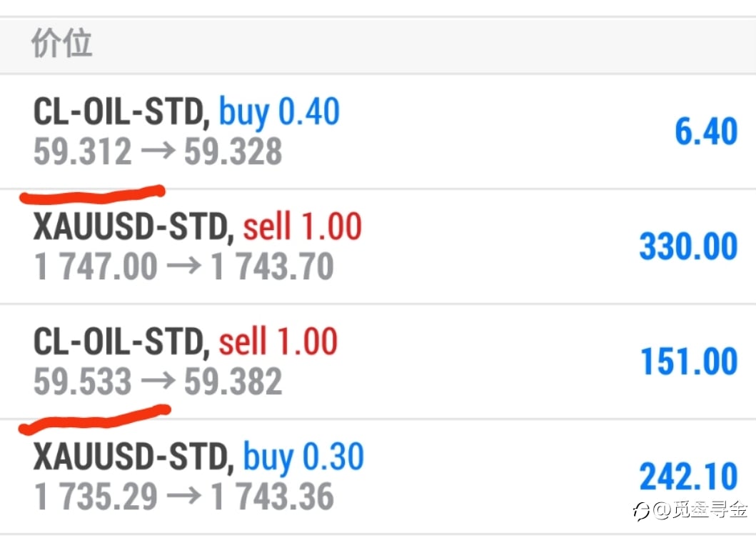
Task: Click the 151.00 profit value
Action: pos(689,361)
